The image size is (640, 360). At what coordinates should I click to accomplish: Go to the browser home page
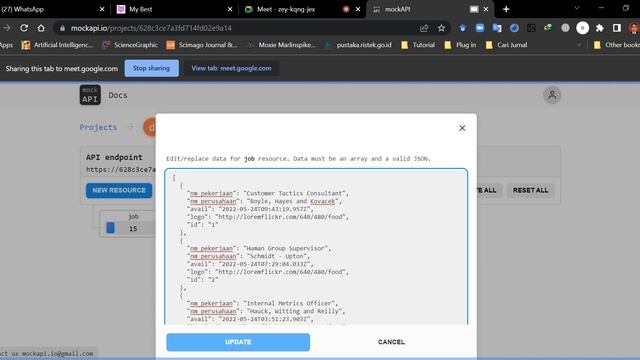pyautogui.click(x=41, y=28)
